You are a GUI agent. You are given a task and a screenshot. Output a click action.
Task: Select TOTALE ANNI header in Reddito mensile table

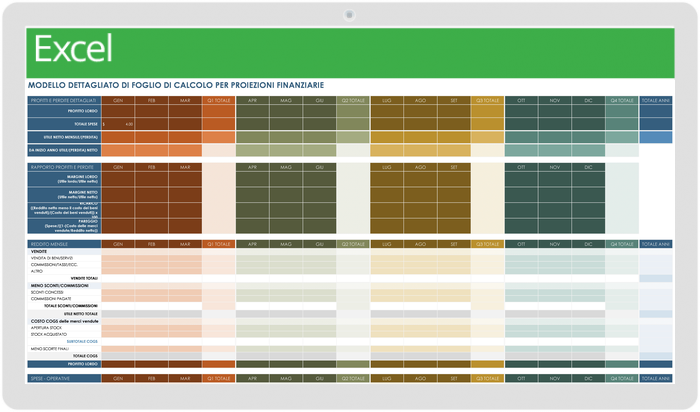pyautogui.click(x=656, y=244)
